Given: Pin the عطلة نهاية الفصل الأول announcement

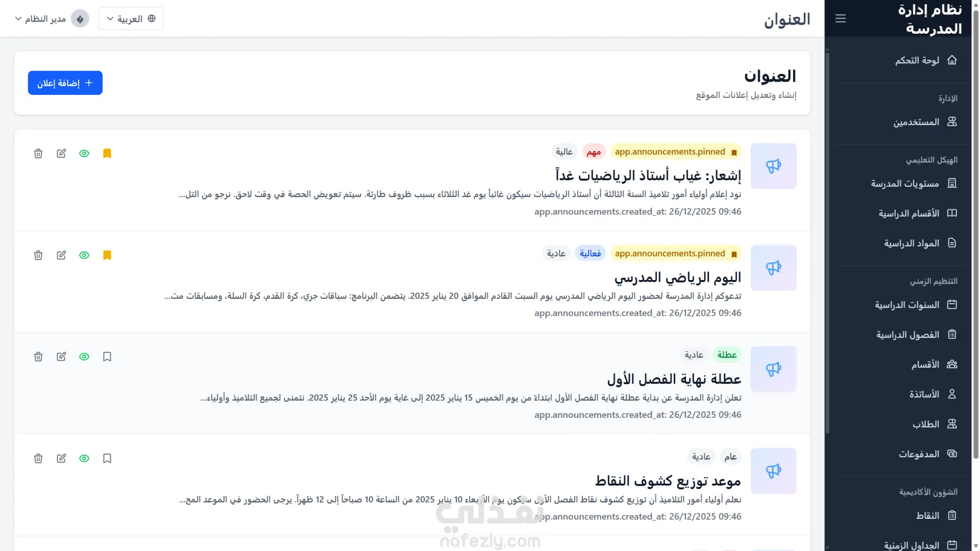Looking at the screenshot, I should tap(107, 357).
